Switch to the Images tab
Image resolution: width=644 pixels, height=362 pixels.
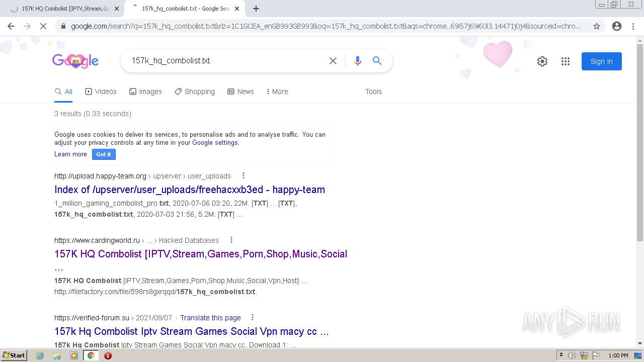[145, 92]
